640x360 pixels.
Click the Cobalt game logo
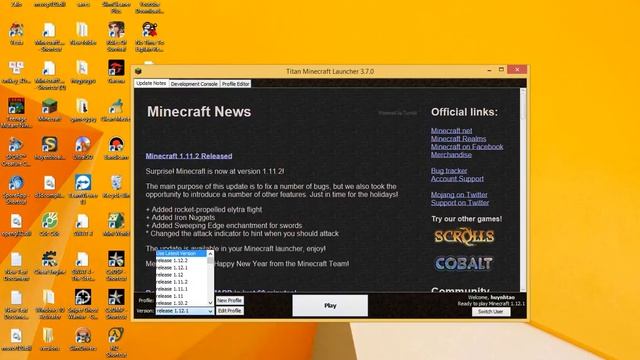(464, 264)
